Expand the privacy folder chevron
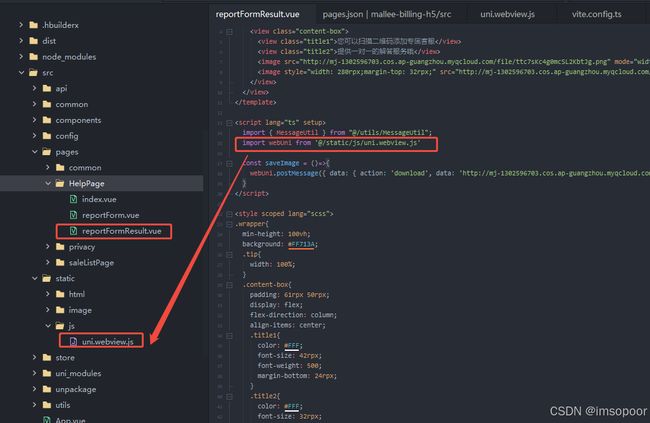650x423 pixels. point(48,247)
